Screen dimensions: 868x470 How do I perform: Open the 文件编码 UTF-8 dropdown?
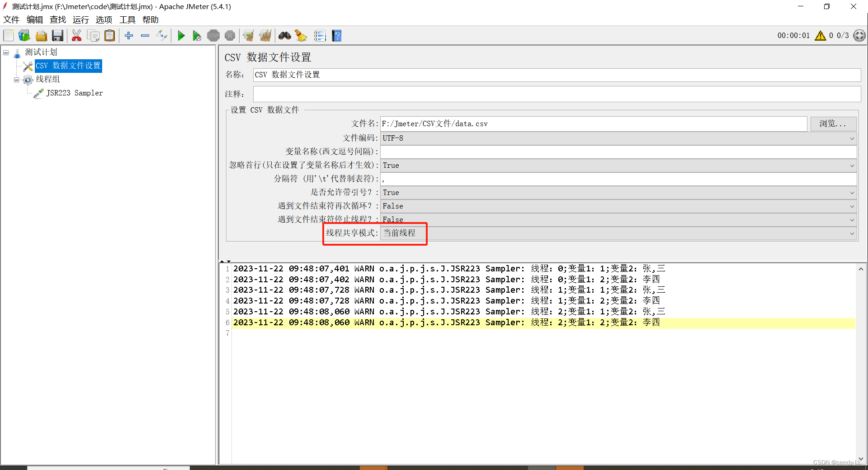tap(852, 138)
